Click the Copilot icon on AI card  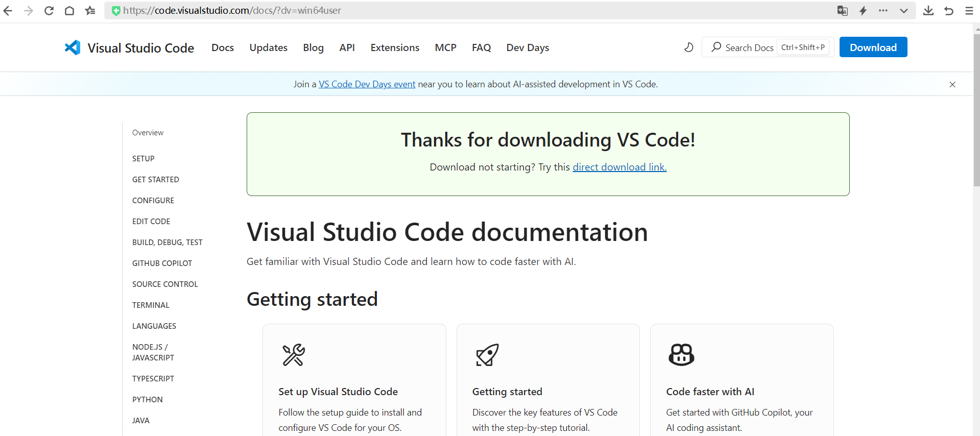681,355
